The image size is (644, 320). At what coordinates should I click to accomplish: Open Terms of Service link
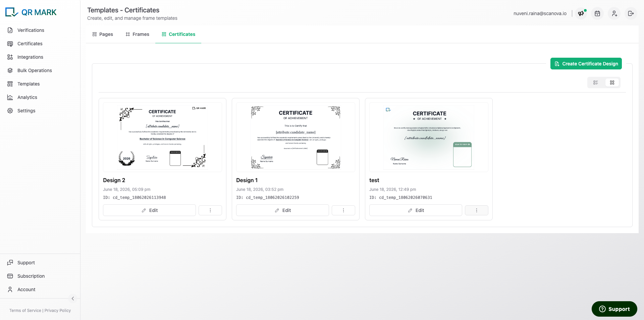coord(25,311)
